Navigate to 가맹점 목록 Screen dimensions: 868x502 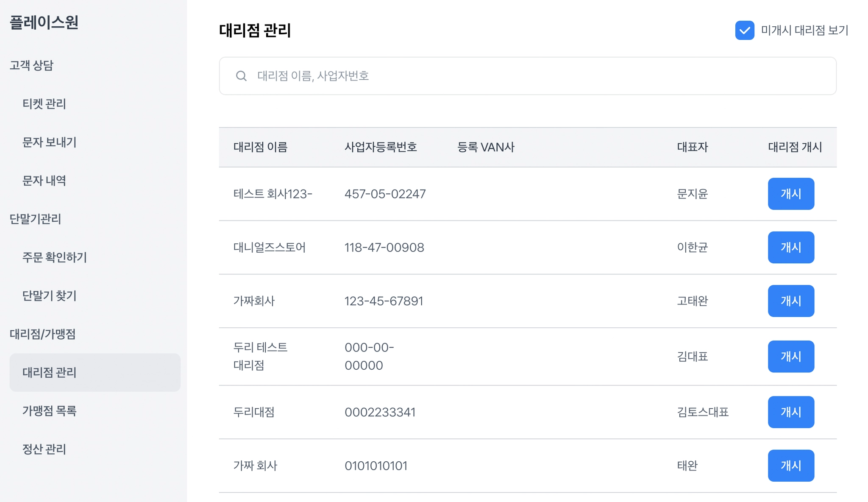pyautogui.click(x=49, y=411)
